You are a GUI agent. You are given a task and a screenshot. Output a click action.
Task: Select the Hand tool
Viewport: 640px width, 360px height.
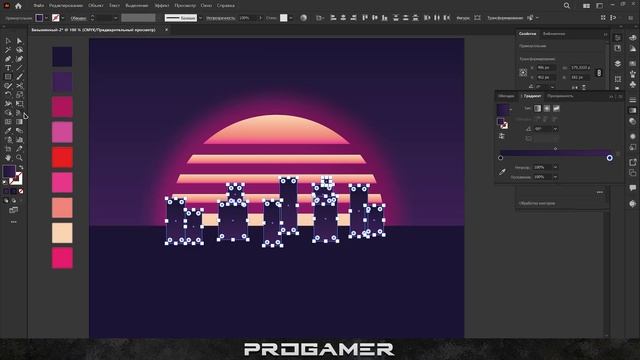(8, 158)
